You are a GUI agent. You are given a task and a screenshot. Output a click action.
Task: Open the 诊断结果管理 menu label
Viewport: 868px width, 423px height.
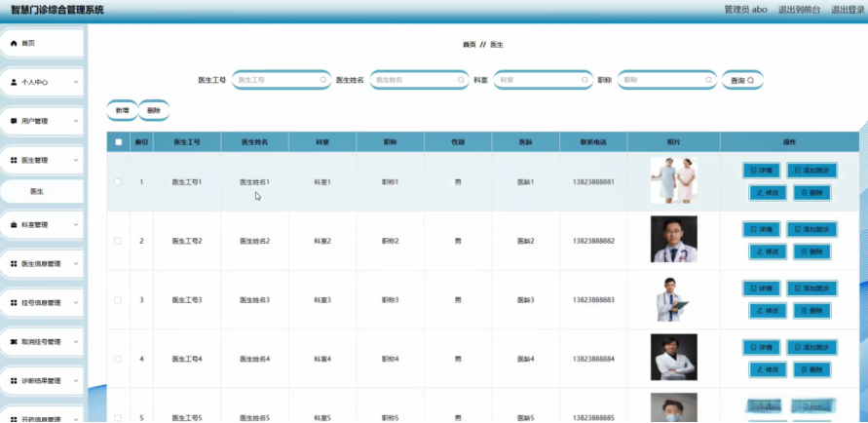pos(41,381)
